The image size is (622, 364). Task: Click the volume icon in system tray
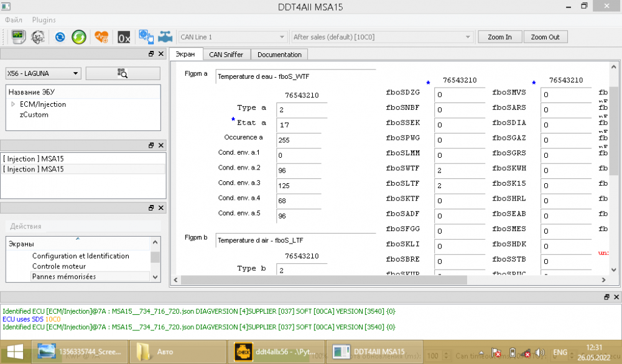pos(539,352)
